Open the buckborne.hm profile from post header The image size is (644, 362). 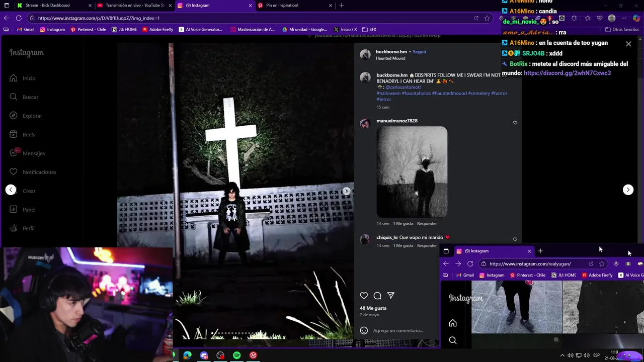click(x=391, y=52)
